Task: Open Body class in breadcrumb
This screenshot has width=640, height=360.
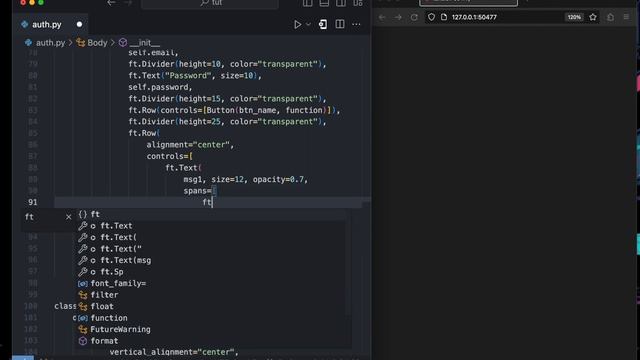Action: pos(97,42)
